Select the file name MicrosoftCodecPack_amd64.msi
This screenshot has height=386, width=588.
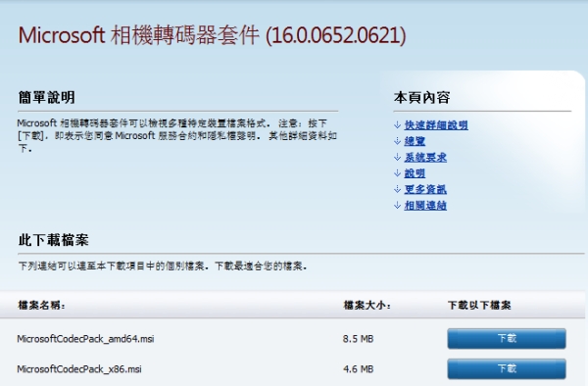(x=85, y=339)
